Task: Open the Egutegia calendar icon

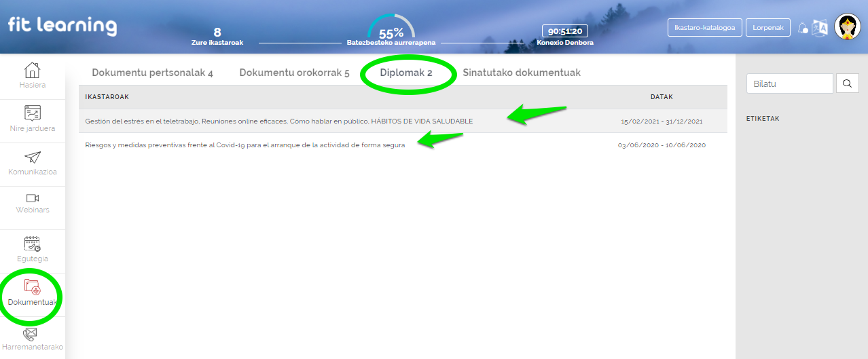Action: 32,244
